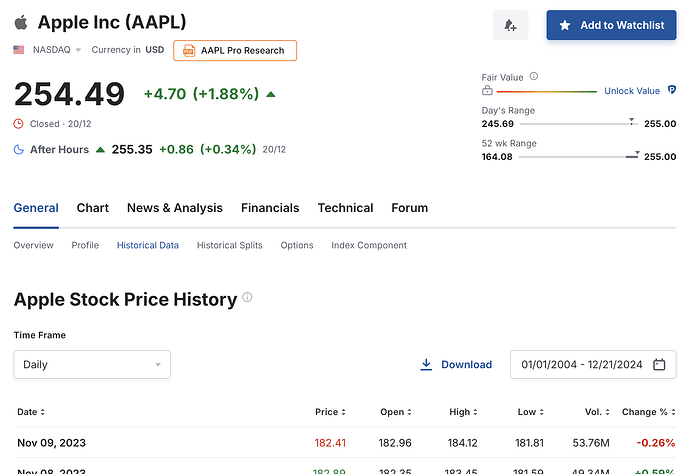The height and width of the screenshot is (474, 690).
Task: Open the Options sub-tab
Action: point(297,245)
